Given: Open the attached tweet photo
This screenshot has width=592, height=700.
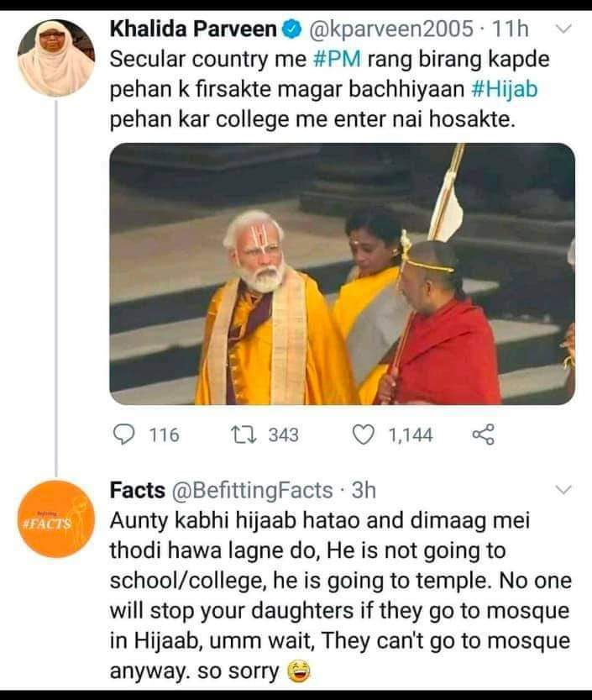Looking at the screenshot, I should [342, 274].
